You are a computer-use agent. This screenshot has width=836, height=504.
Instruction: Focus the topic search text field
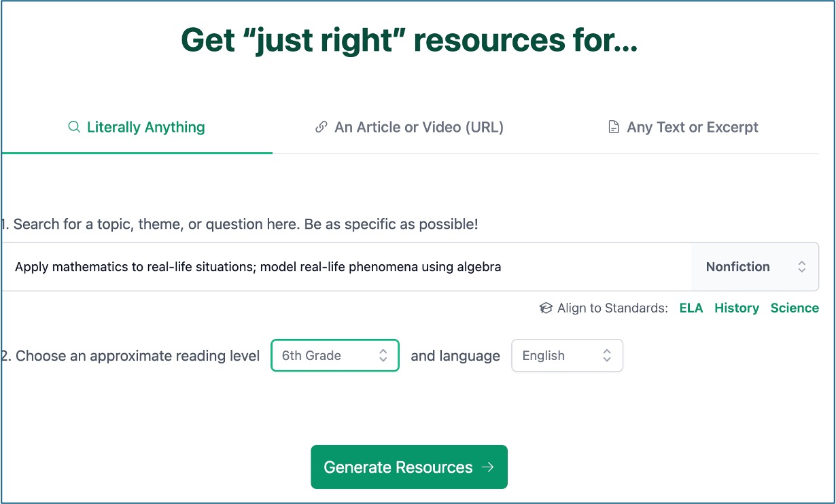coord(340,267)
